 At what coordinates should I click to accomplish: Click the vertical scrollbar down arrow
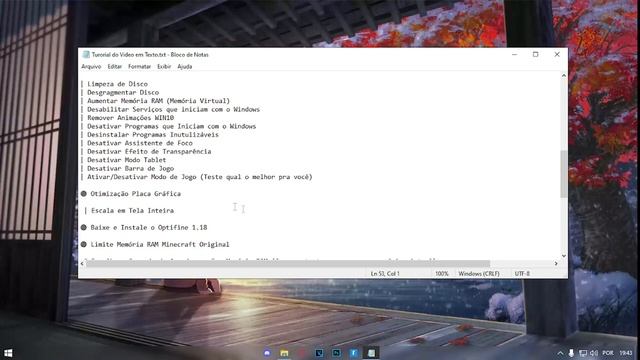pos(564,256)
